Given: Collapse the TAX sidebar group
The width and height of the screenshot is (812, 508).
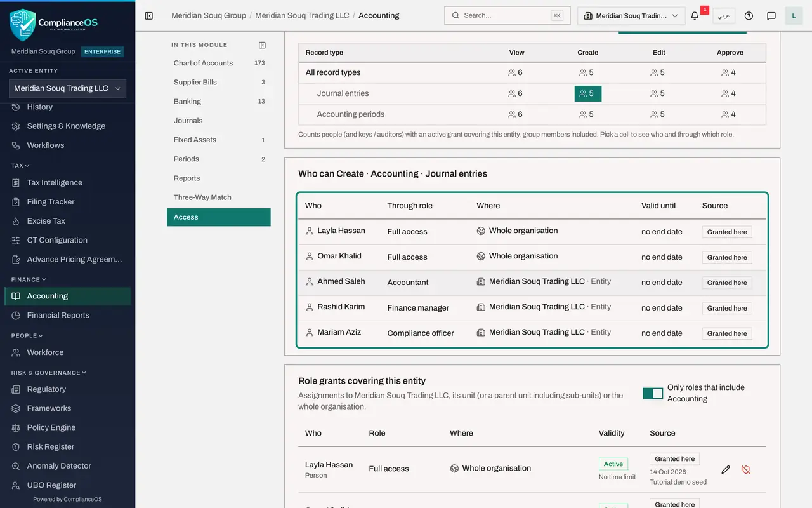Looking at the screenshot, I should [x=20, y=166].
